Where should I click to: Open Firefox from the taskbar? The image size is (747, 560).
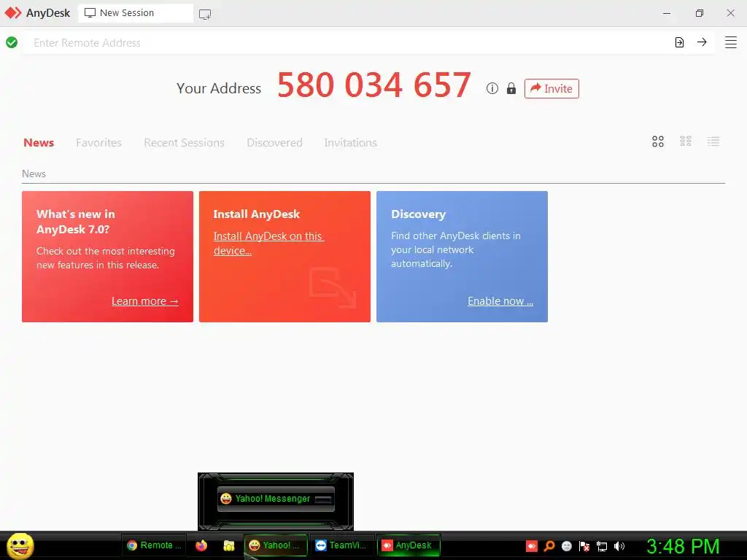coord(201,545)
